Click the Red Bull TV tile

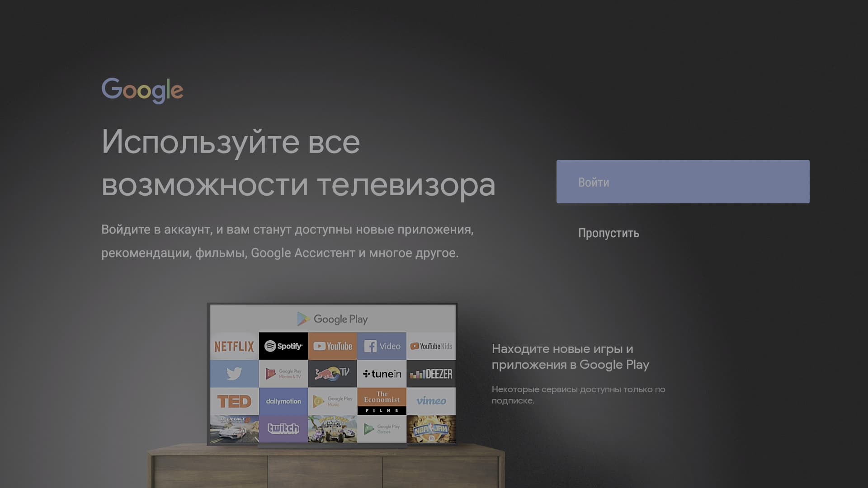pyautogui.click(x=333, y=374)
